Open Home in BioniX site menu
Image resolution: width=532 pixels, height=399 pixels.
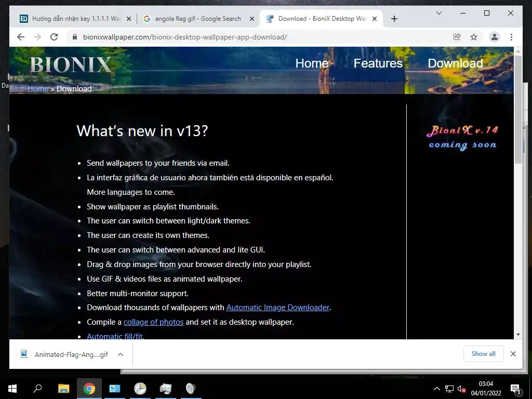[x=312, y=63]
